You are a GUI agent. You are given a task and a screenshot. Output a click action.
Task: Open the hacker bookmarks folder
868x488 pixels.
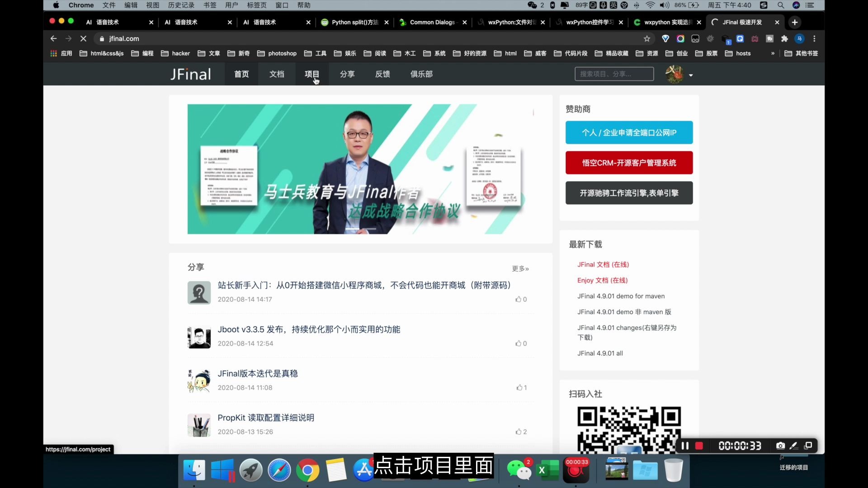(175, 53)
